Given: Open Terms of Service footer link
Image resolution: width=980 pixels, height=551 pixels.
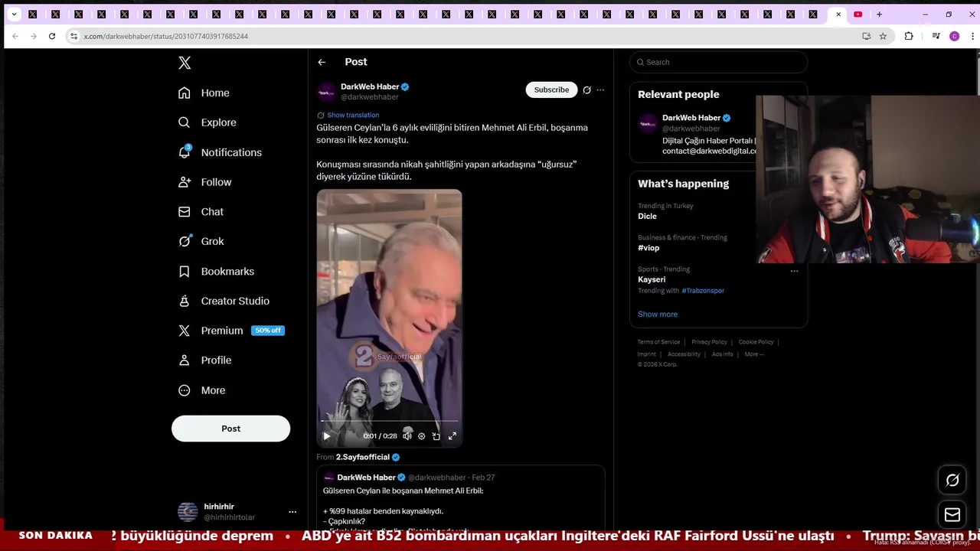Looking at the screenshot, I should [x=658, y=342].
